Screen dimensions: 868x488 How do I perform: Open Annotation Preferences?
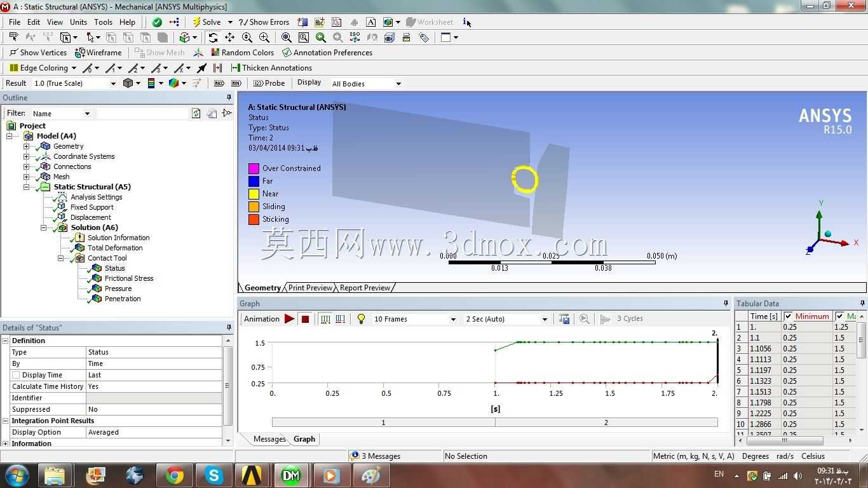click(327, 53)
